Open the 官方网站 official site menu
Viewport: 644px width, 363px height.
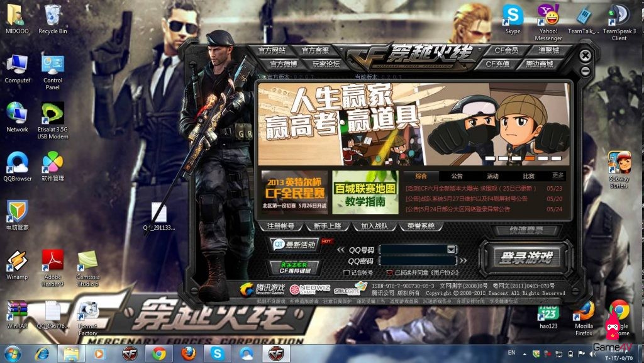(272, 50)
